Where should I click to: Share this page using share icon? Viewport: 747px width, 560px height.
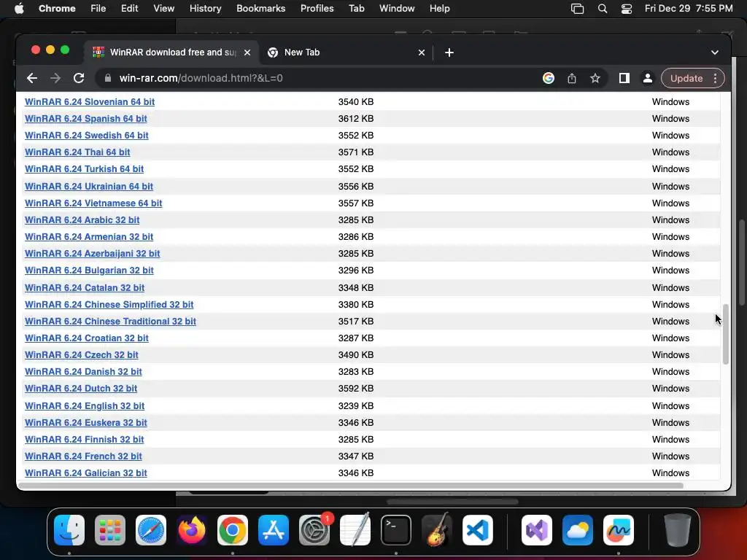coord(572,78)
